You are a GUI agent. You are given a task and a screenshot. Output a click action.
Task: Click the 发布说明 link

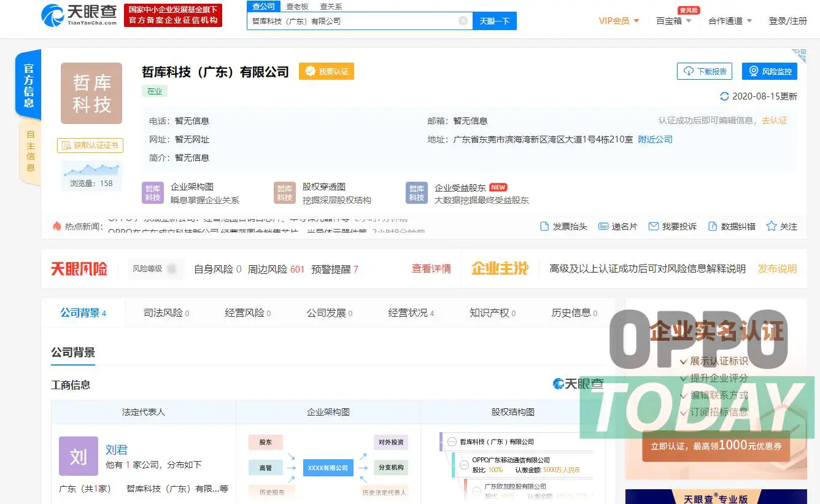tap(777, 269)
